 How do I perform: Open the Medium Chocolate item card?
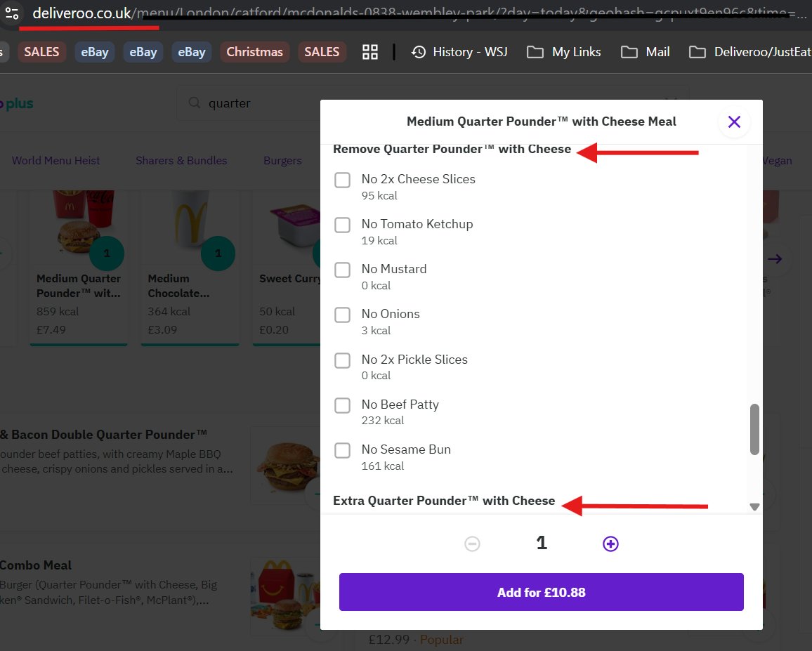point(190,268)
